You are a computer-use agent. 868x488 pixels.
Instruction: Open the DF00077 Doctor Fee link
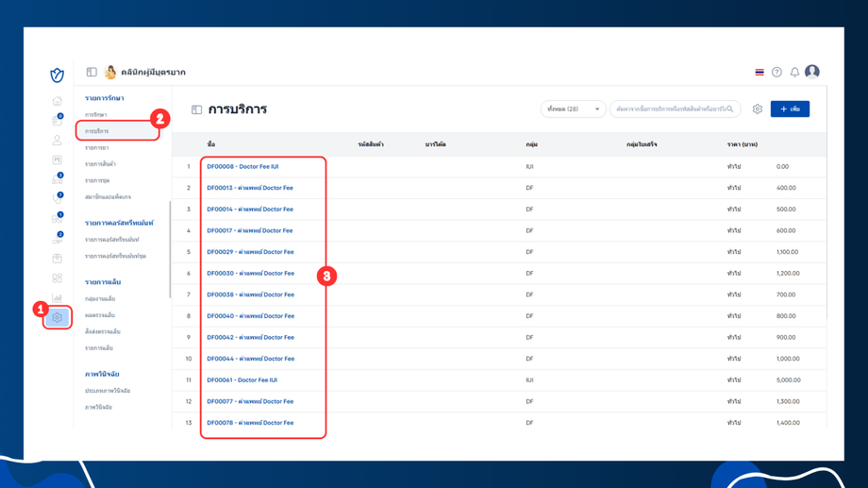[250, 401]
